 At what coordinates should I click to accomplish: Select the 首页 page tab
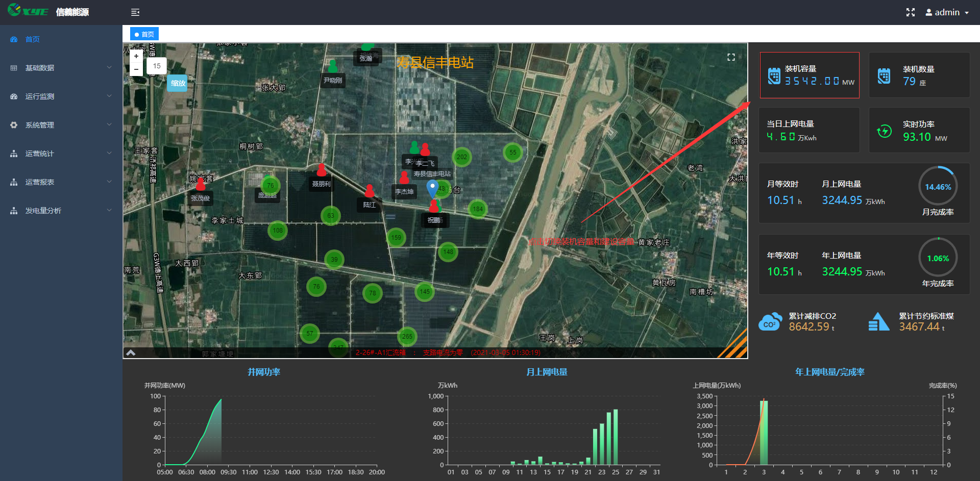[x=144, y=34]
